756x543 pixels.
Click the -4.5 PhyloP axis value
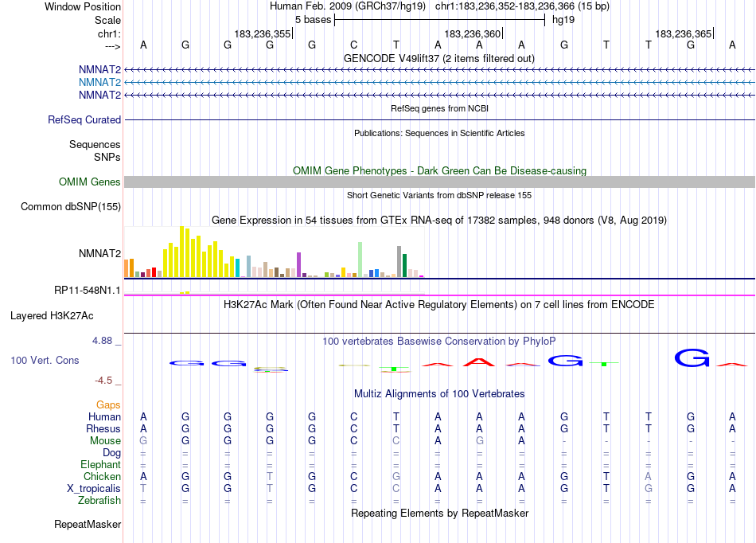[x=103, y=381]
